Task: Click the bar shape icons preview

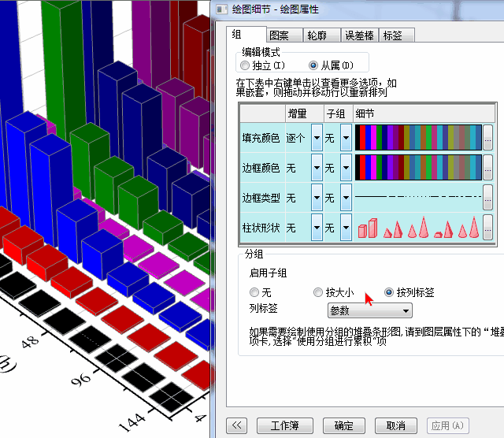Action: 418,228
